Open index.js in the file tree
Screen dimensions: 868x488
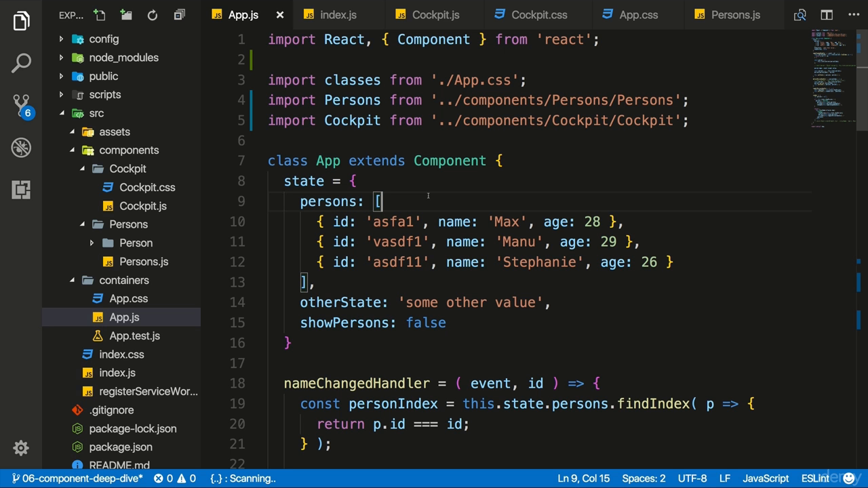point(117,373)
